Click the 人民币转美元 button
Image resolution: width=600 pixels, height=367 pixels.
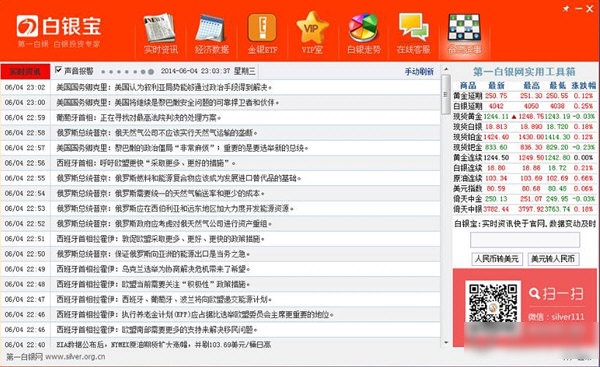(x=497, y=259)
